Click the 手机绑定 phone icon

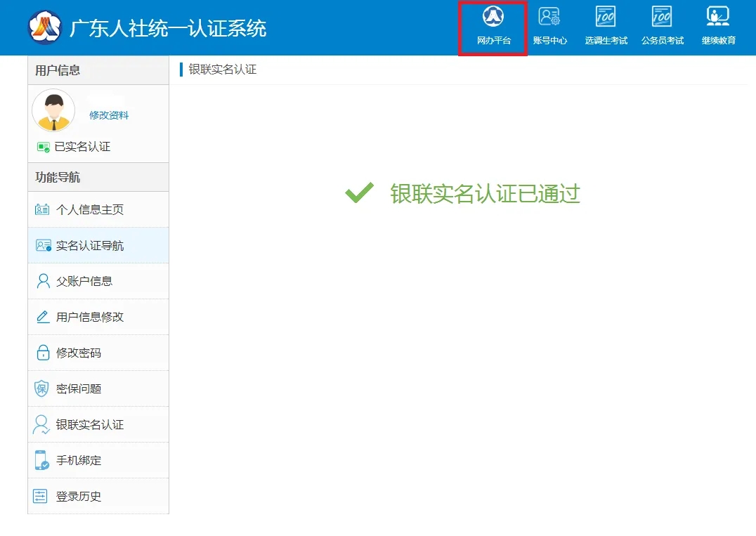click(42, 460)
